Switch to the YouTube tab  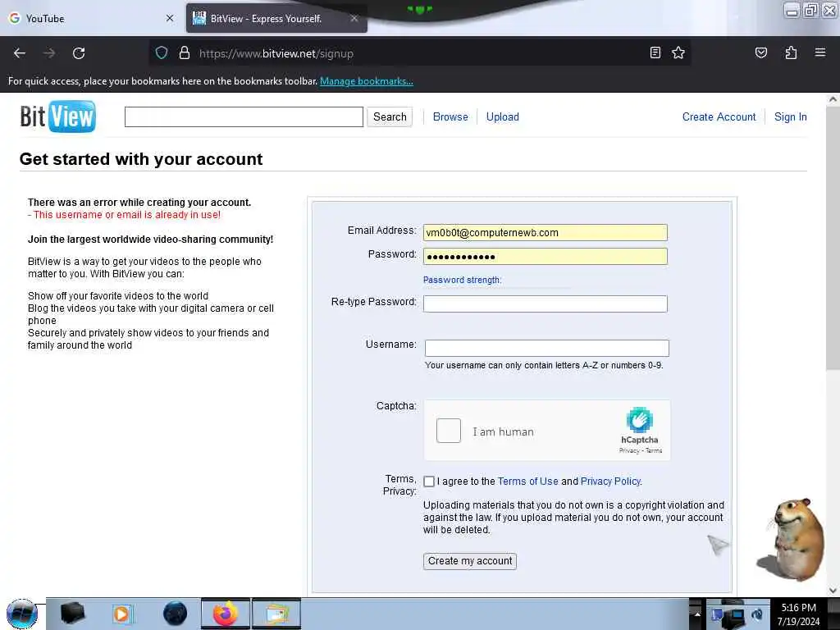(91, 18)
